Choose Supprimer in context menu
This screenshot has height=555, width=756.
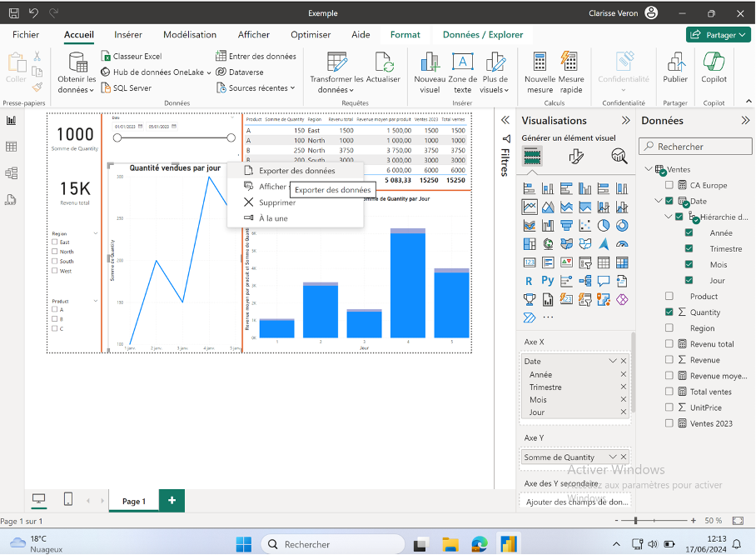[295, 202]
